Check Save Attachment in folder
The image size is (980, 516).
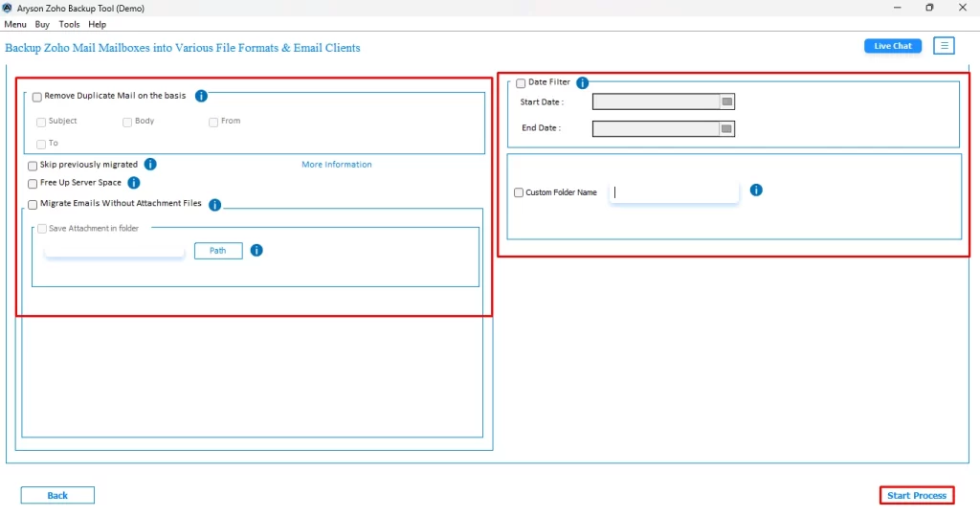coord(42,229)
